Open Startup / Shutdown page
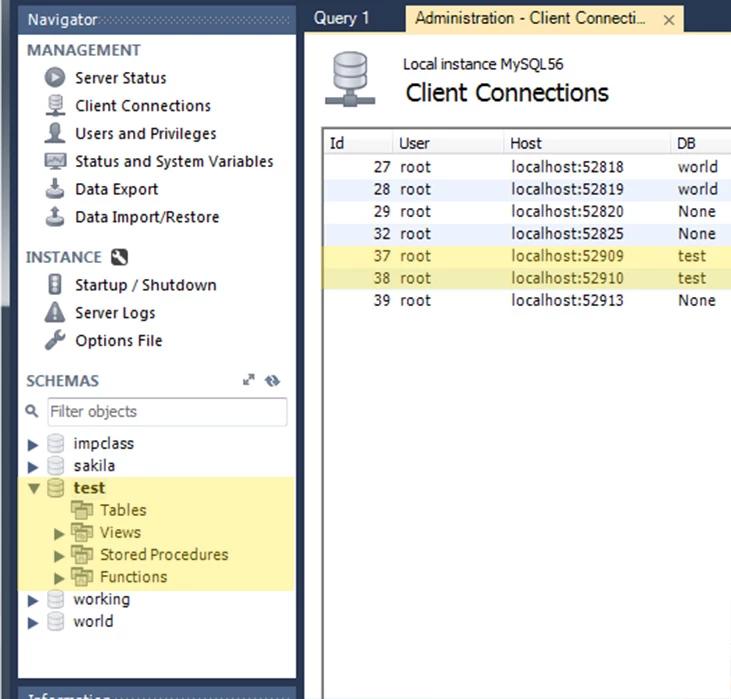This screenshot has width=731, height=699. (x=145, y=285)
